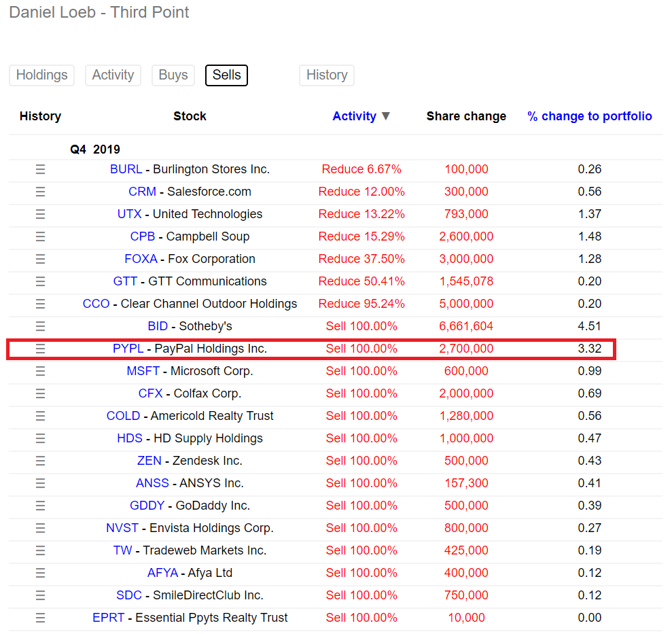Select the Sells tab
This screenshot has width=672, height=634.
227,75
